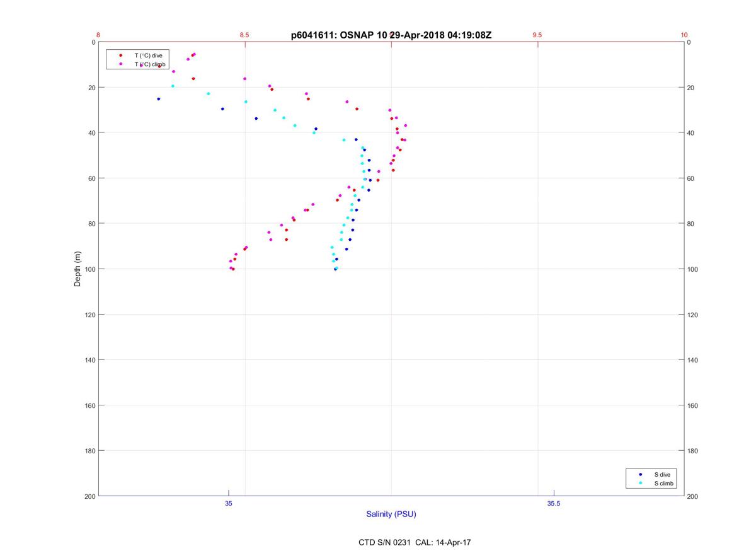Click the '100' tick on the left depth axis
Image resolution: width=756 pixels, height=558 pixels.
89,269
